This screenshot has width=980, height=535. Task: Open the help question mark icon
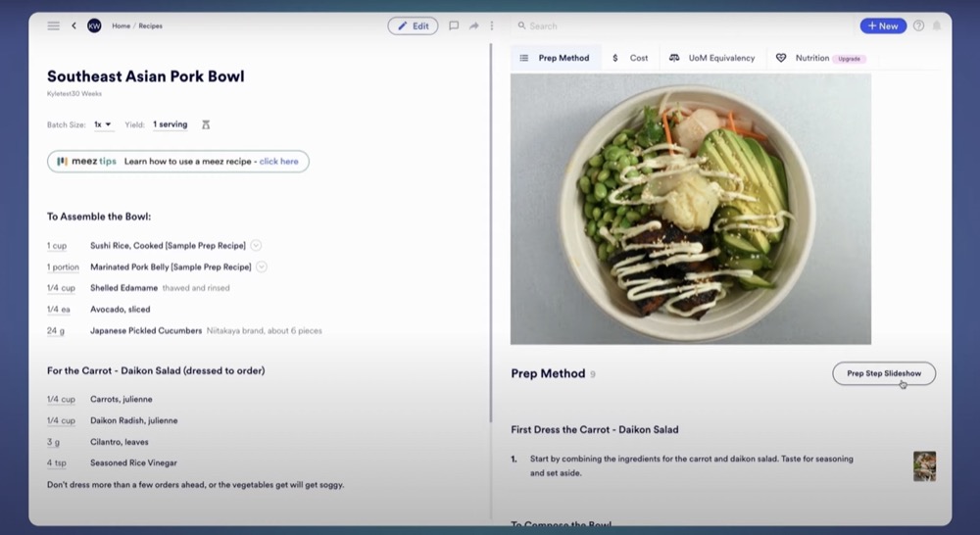coord(918,25)
